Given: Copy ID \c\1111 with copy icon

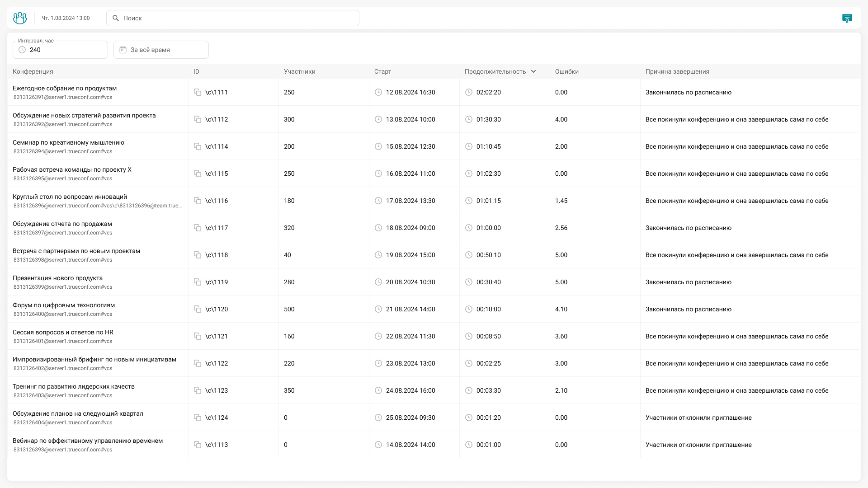Looking at the screenshot, I should click(x=198, y=92).
